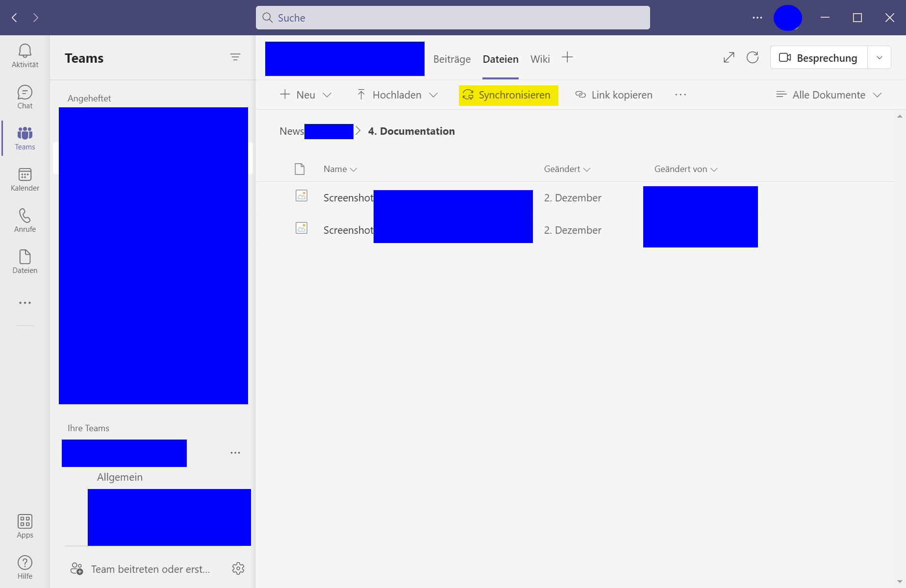Maximize the Teams window
This screenshot has height=588, width=906.
857,18
